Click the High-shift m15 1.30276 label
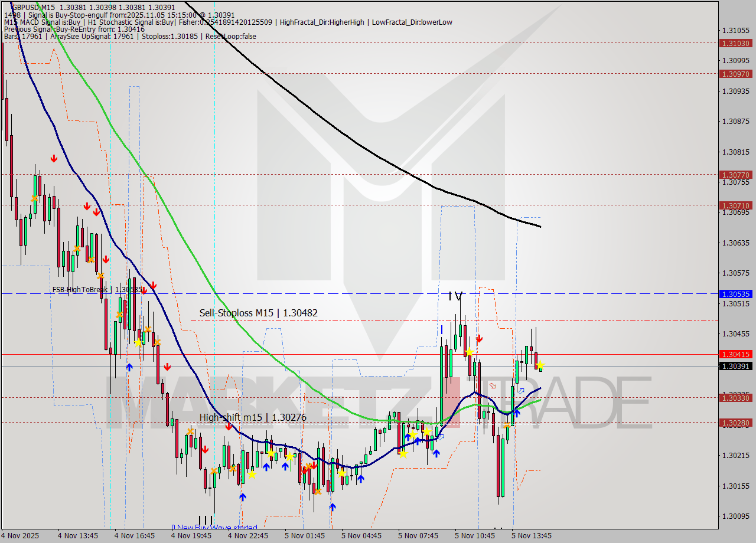Screen dimensions: 756x543 pyautogui.click(x=253, y=418)
